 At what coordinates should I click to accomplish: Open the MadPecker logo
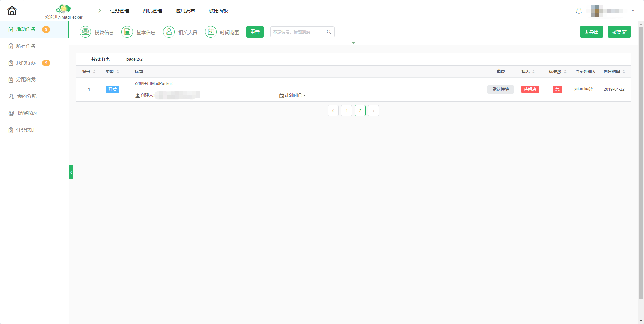(63, 9)
